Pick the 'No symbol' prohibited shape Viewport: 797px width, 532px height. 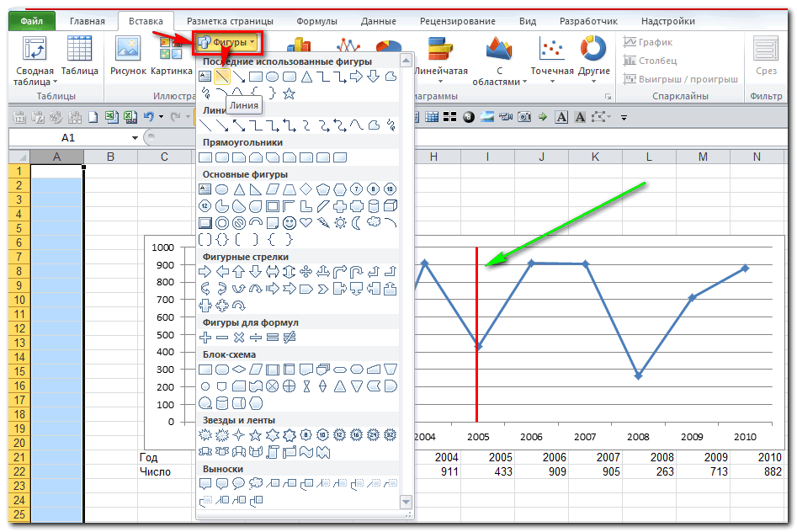[238, 223]
